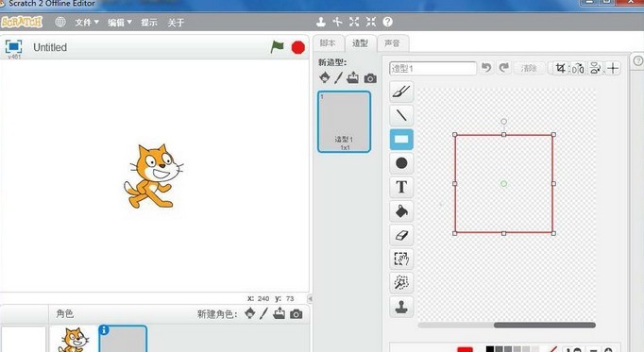Click the Scratch logo

(22, 22)
